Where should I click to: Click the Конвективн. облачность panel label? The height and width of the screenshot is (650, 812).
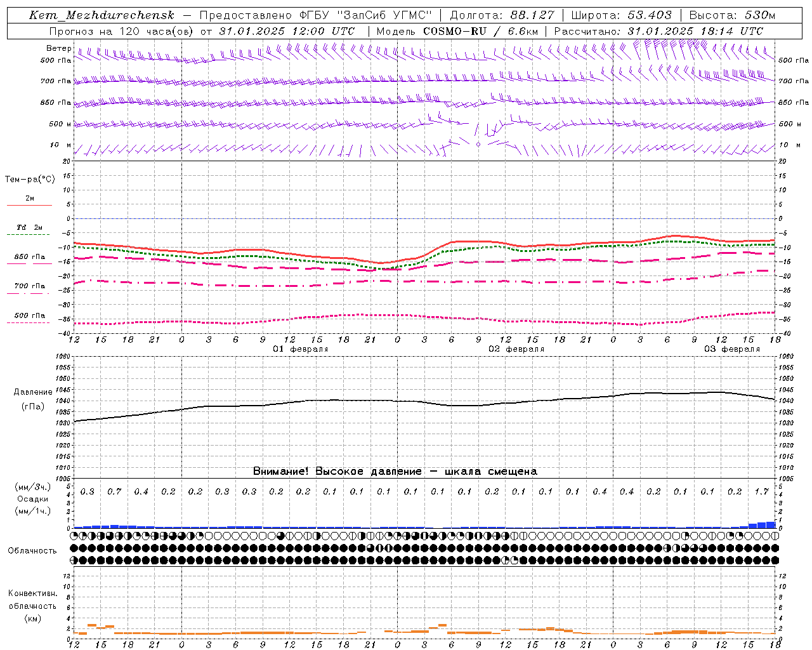click(32, 600)
